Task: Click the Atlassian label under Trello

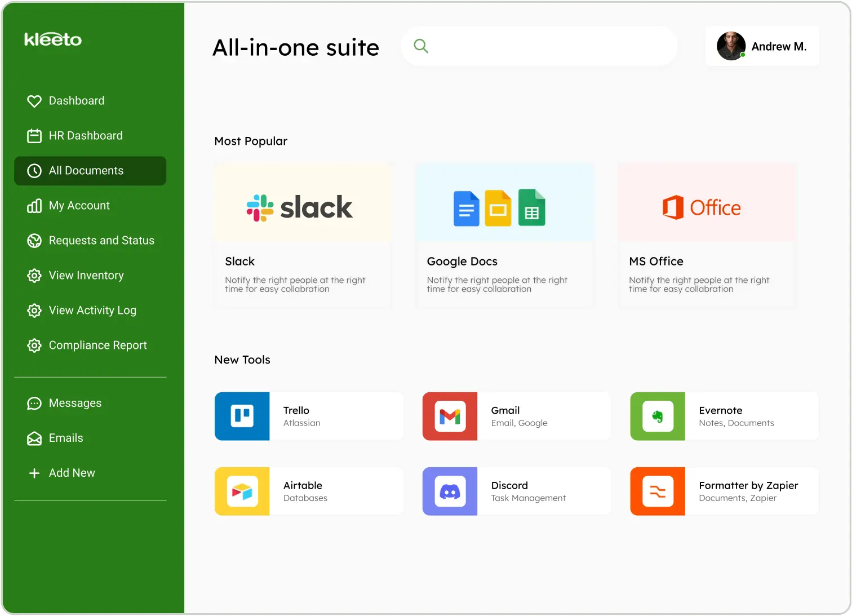Action: [x=301, y=423]
